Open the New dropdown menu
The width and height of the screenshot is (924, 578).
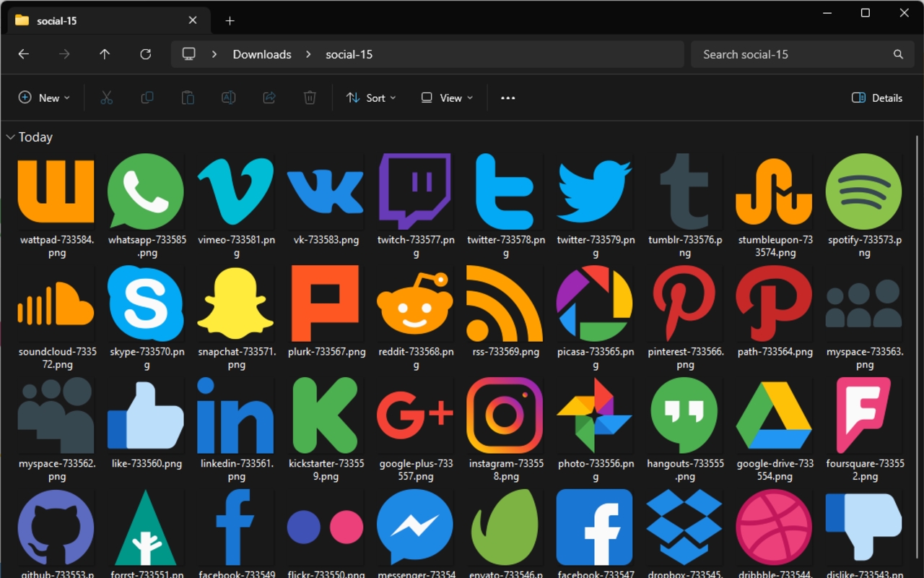point(44,97)
